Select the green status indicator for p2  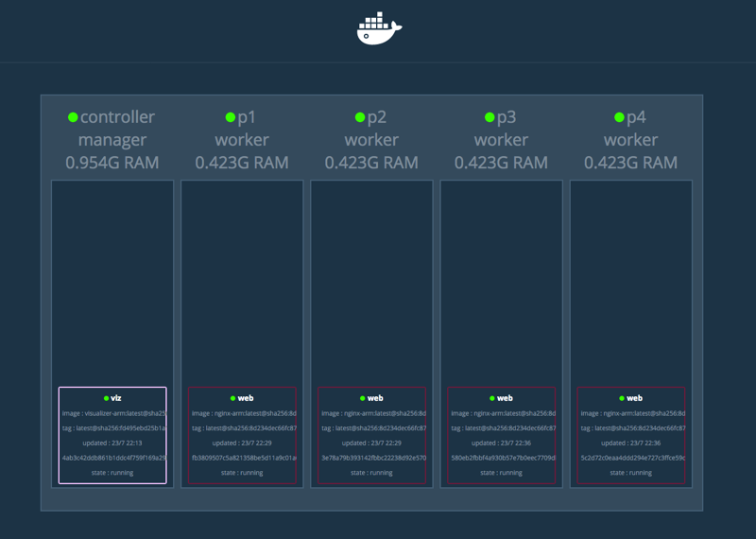(x=359, y=117)
